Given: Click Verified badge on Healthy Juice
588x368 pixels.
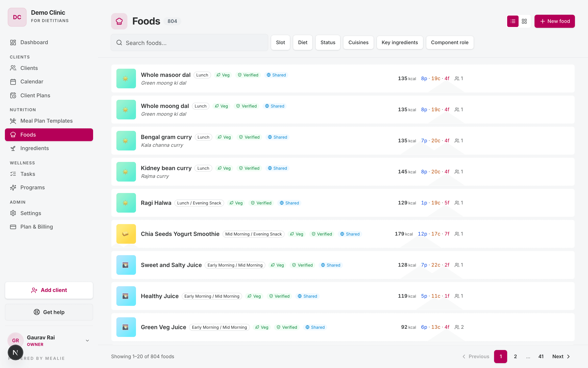Looking at the screenshot, I should click(280, 296).
